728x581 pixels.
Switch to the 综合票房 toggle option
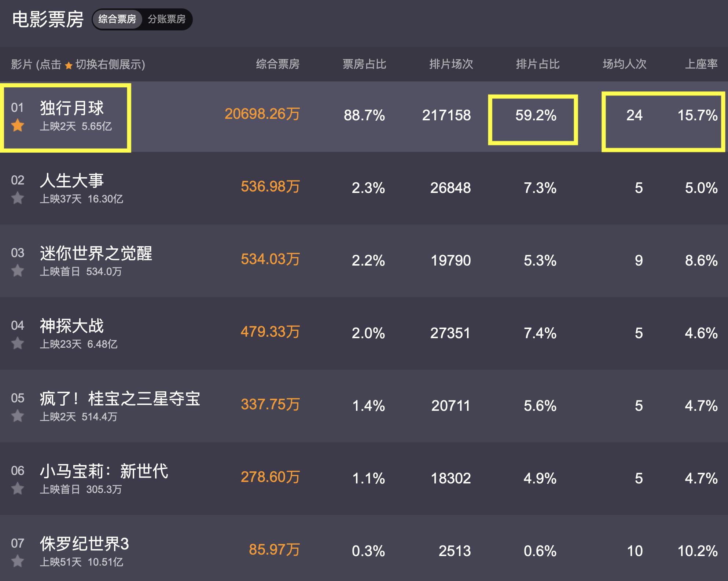pos(117,19)
